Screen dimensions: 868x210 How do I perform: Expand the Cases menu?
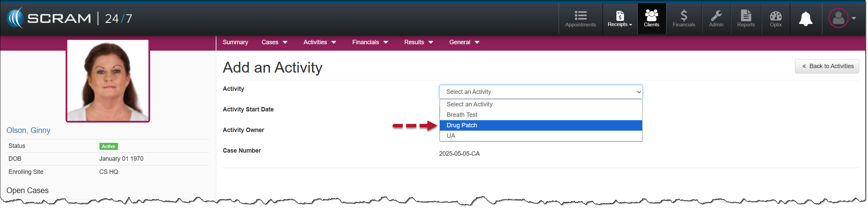(274, 42)
